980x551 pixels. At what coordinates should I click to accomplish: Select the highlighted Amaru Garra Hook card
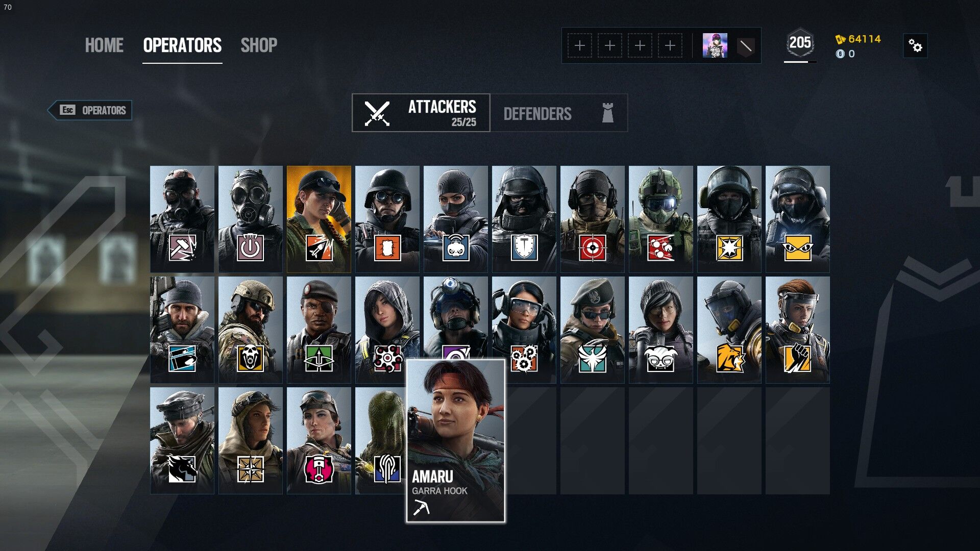pyautogui.click(x=456, y=441)
